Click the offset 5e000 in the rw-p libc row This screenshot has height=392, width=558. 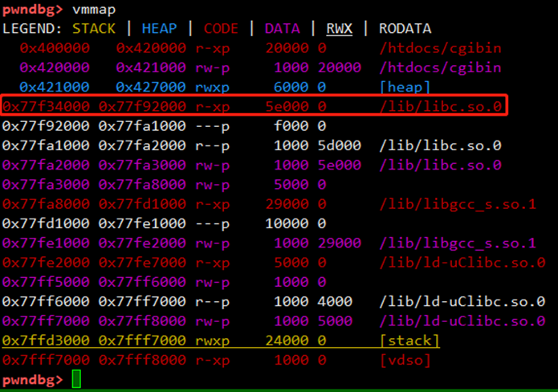click(x=340, y=165)
